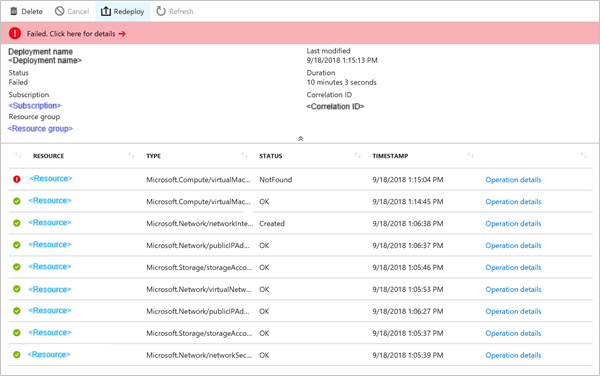Click the green check icon on the 1:05:46 PM row

17,267
